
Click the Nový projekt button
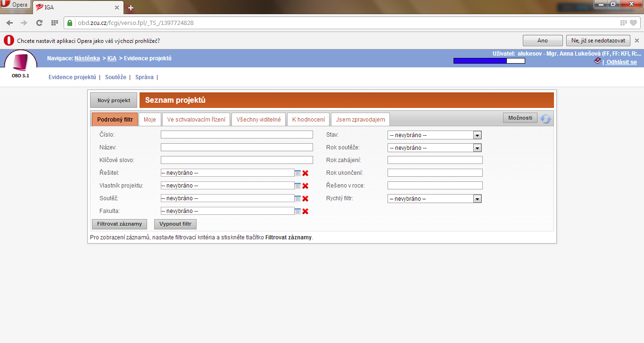pos(114,100)
